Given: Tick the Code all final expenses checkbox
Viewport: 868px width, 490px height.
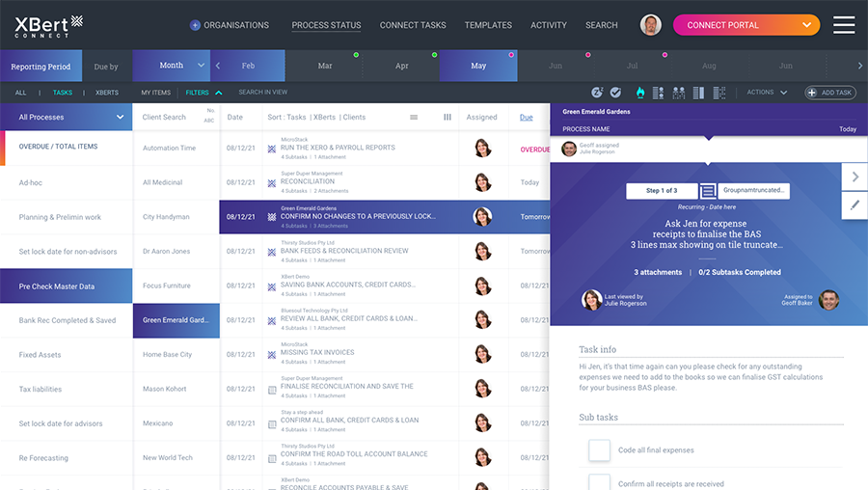Looking at the screenshot, I should pyautogui.click(x=599, y=450).
